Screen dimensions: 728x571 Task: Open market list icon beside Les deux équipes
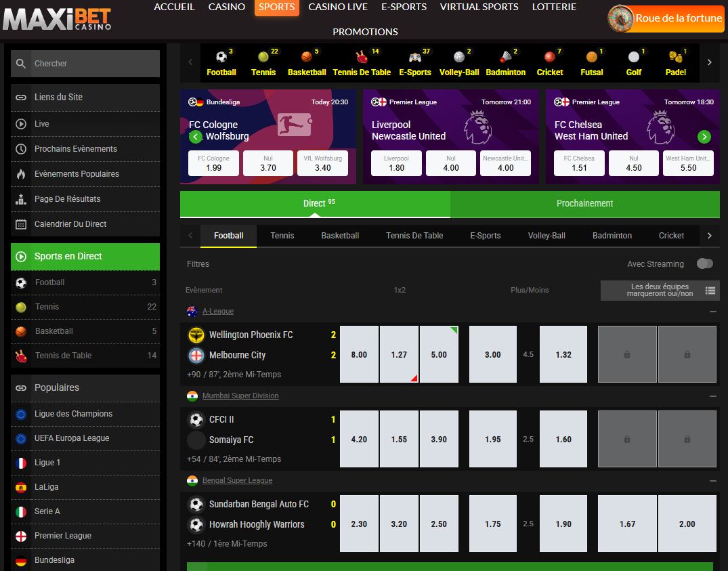tap(710, 291)
